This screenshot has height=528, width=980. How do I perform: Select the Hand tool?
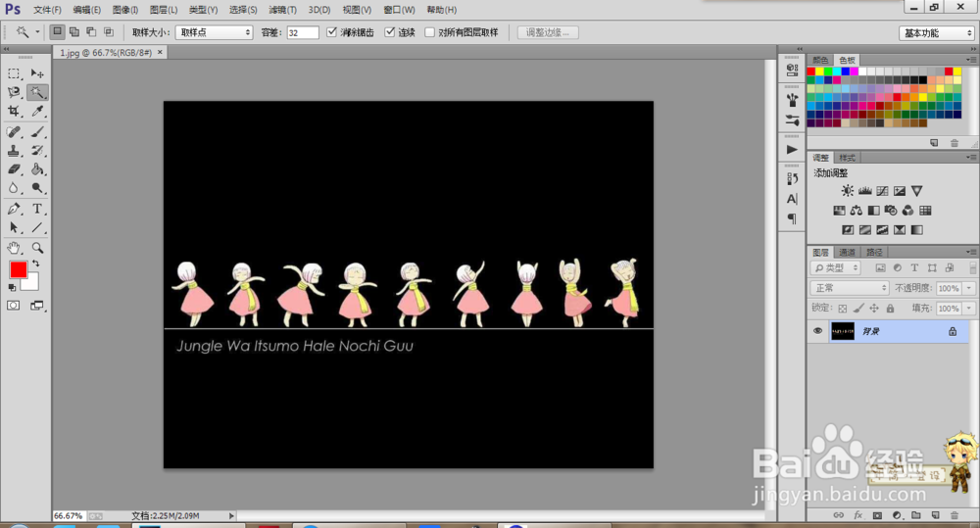click(14, 248)
